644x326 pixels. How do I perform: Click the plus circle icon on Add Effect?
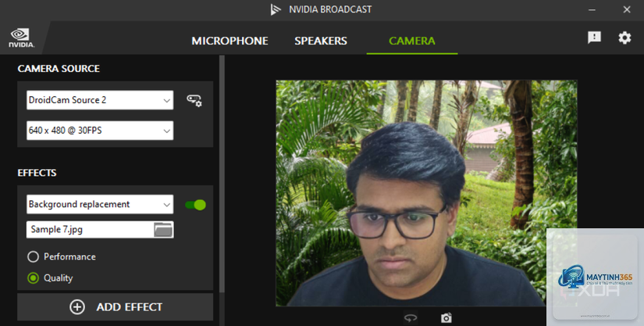pyautogui.click(x=77, y=307)
